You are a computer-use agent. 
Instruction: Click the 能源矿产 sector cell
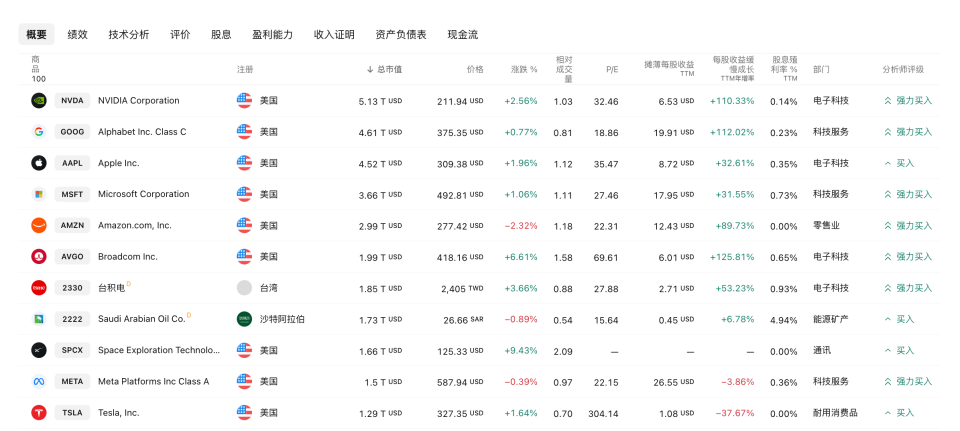point(831,319)
